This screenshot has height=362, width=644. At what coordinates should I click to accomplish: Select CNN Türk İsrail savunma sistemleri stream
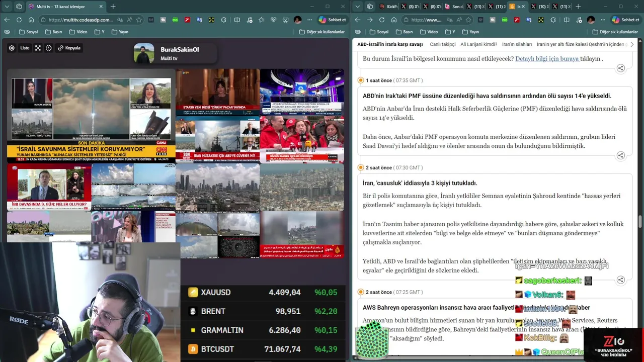coord(91,116)
